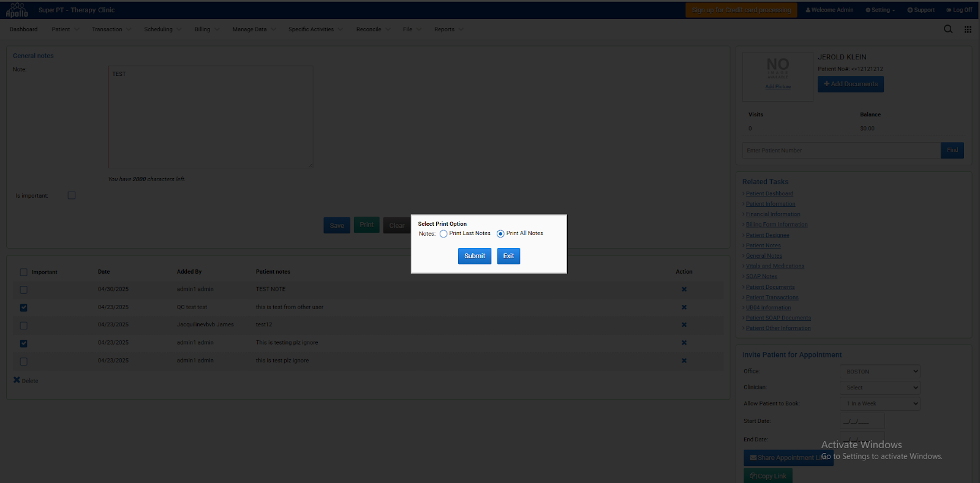The width and height of the screenshot is (980, 483).
Task: Expand the Clinician select dropdown
Action: tap(880, 388)
